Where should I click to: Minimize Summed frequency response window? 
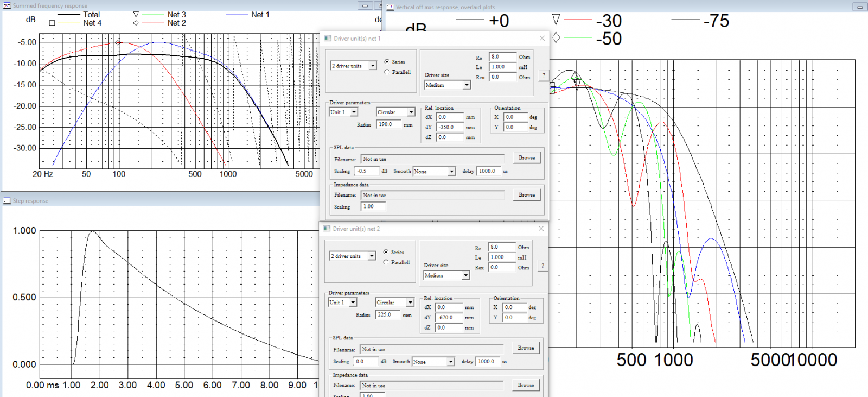pos(365,5)
